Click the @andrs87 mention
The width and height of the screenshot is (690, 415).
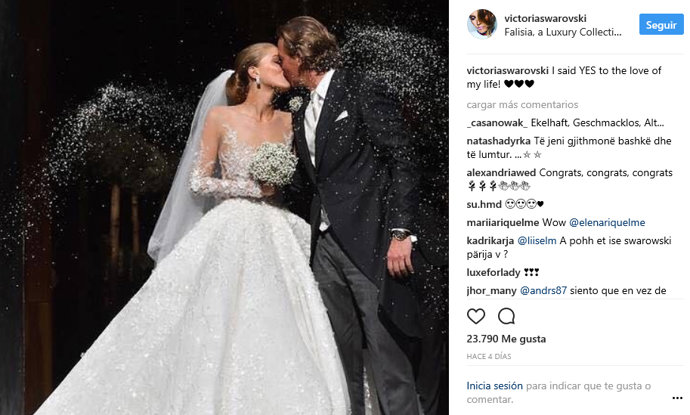pyautogui.click(x=543, y=290)
